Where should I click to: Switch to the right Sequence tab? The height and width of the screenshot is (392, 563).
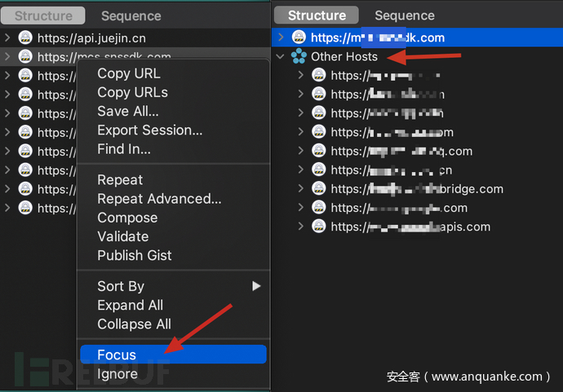pos(404,15)
